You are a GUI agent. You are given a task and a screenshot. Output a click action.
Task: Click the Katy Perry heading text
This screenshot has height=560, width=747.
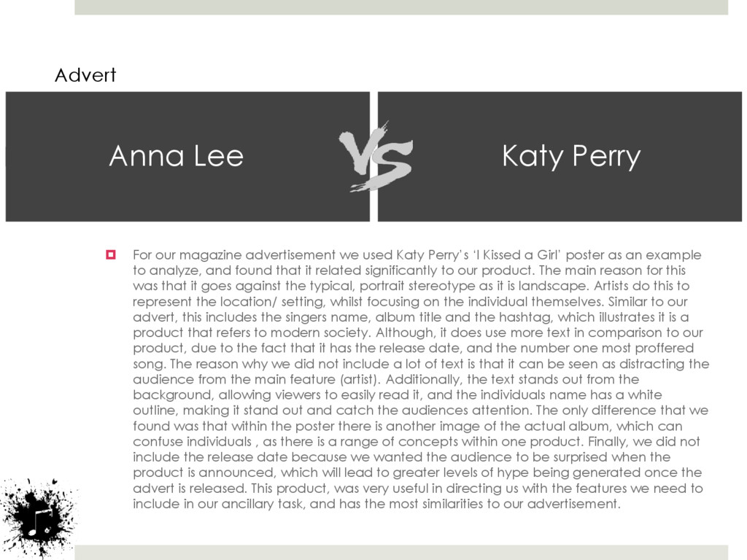[571, 156]
